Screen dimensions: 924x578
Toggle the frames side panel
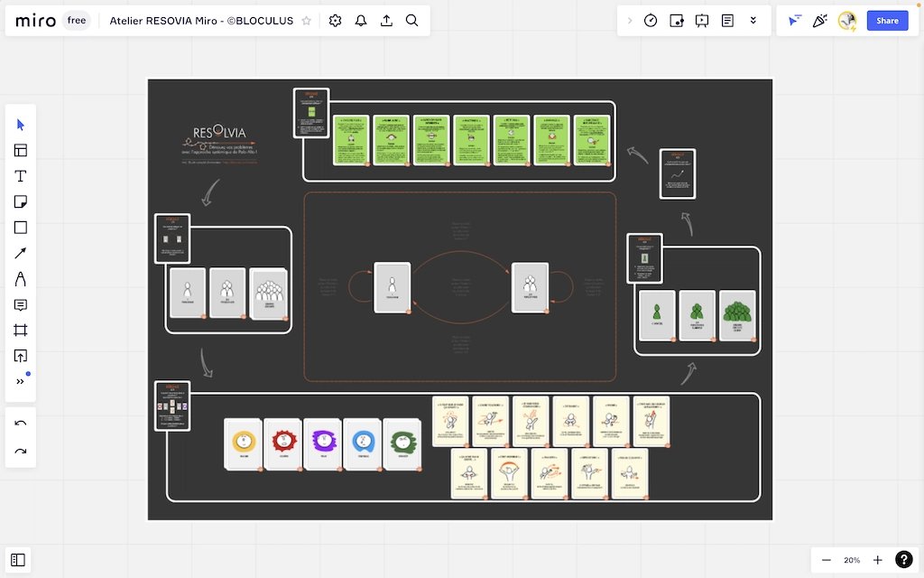(x=18, y=560)
